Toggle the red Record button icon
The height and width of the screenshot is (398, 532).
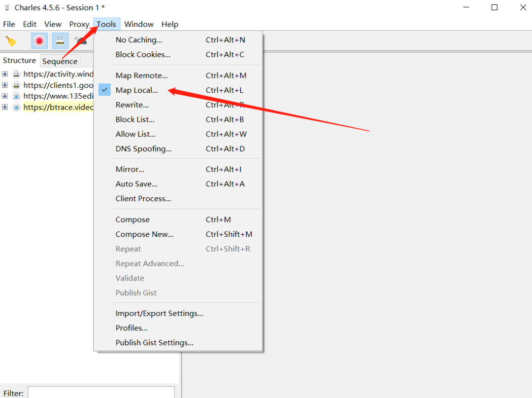pos(39,41)
